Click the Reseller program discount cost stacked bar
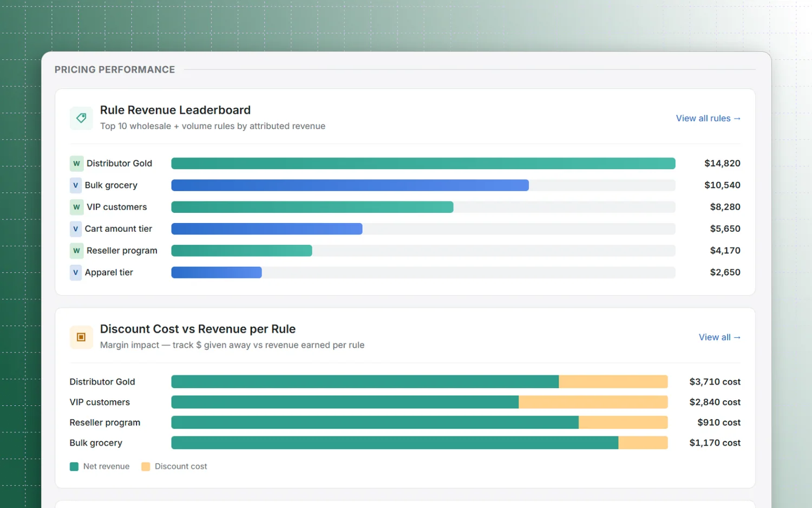This screenshot has width=812, height=508. tap(420, 422)
